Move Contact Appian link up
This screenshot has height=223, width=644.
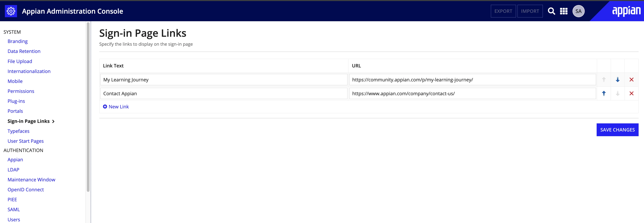coord(604,94)
